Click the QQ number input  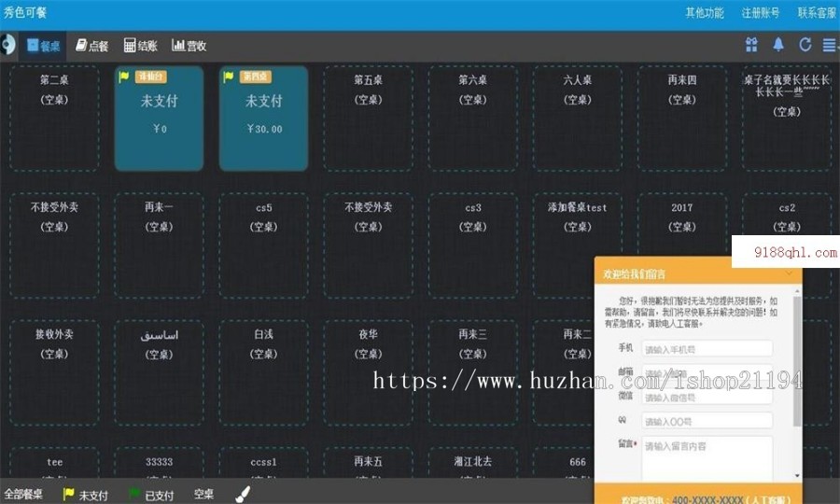707,421
